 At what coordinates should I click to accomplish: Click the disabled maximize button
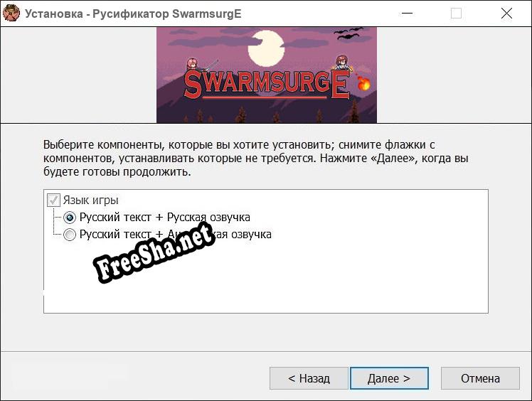click(x=456, y=14)
